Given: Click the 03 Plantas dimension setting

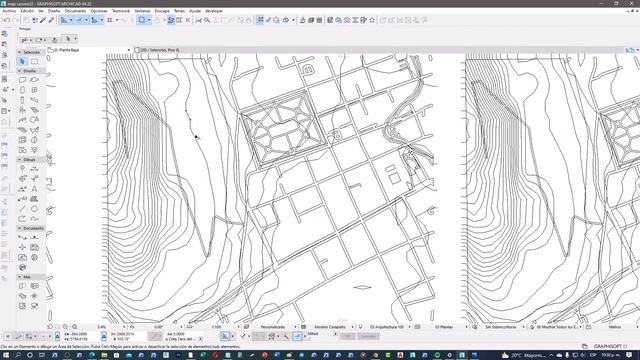Looking at the screenshot, I should [444, 327].
